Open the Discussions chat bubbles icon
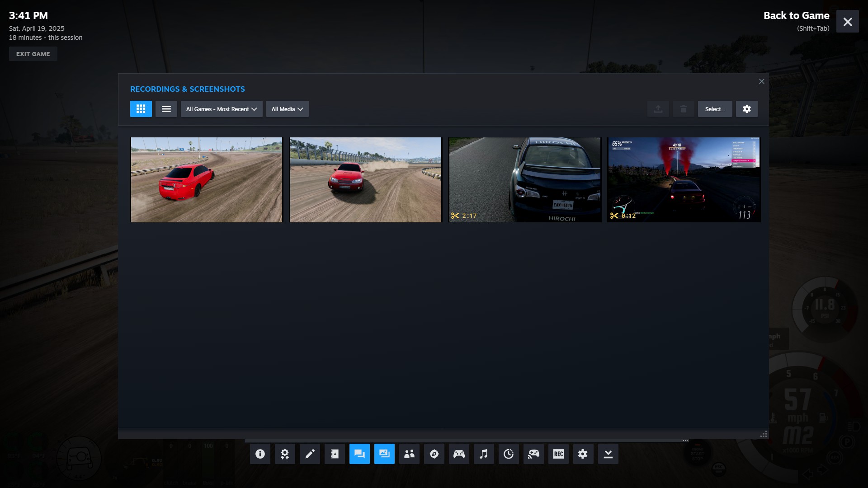Screen dimensions: 868x488 point(359,454)
